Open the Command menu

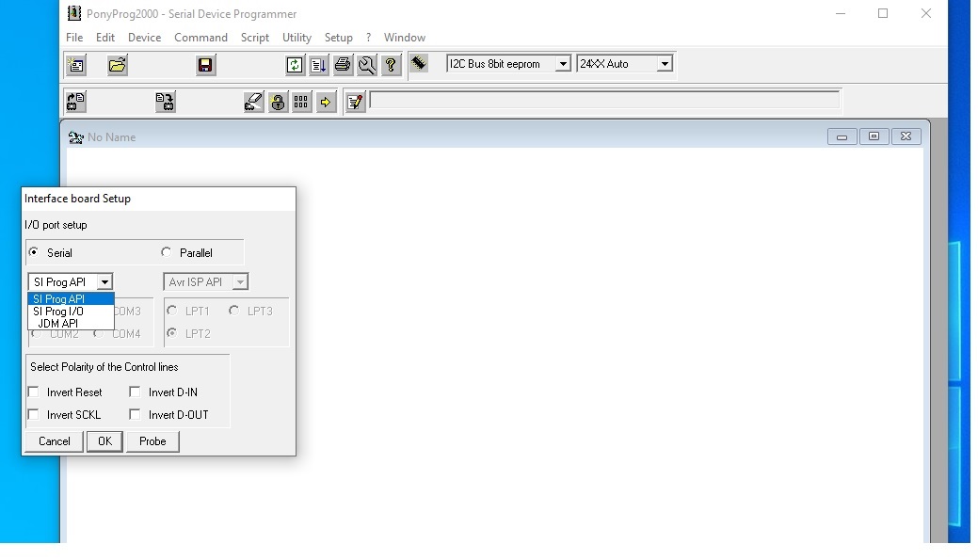tap(200, 38)
